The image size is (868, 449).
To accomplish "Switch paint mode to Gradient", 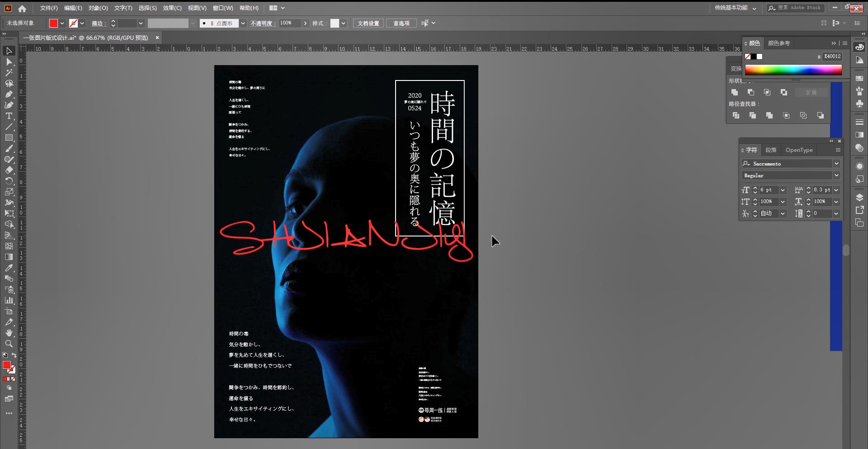I will tap(9, 379).
